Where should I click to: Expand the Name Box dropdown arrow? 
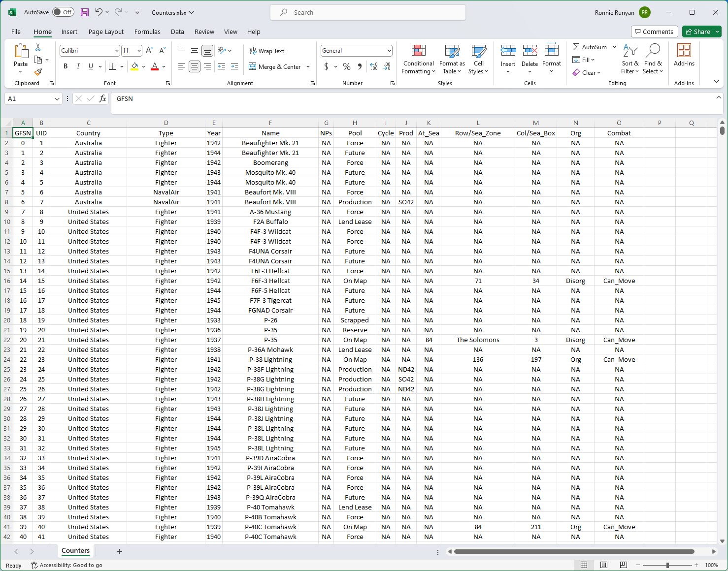pos(57,99)
